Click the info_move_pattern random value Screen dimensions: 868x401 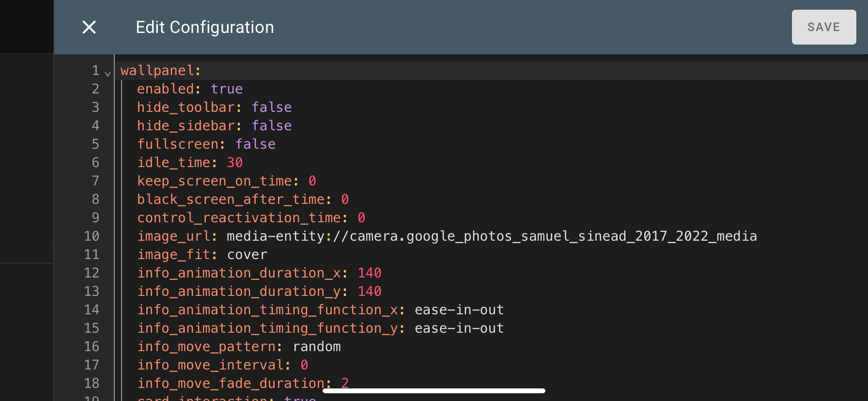(x=316, y=347)
